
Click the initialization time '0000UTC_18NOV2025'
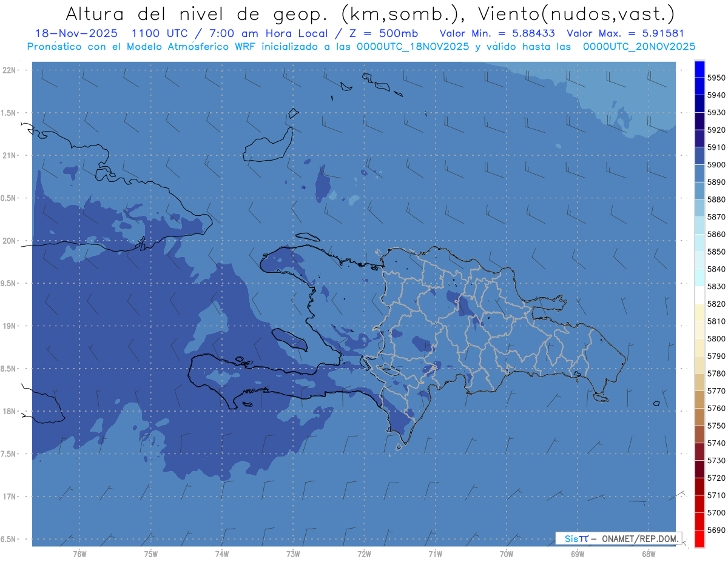point(413,47)
